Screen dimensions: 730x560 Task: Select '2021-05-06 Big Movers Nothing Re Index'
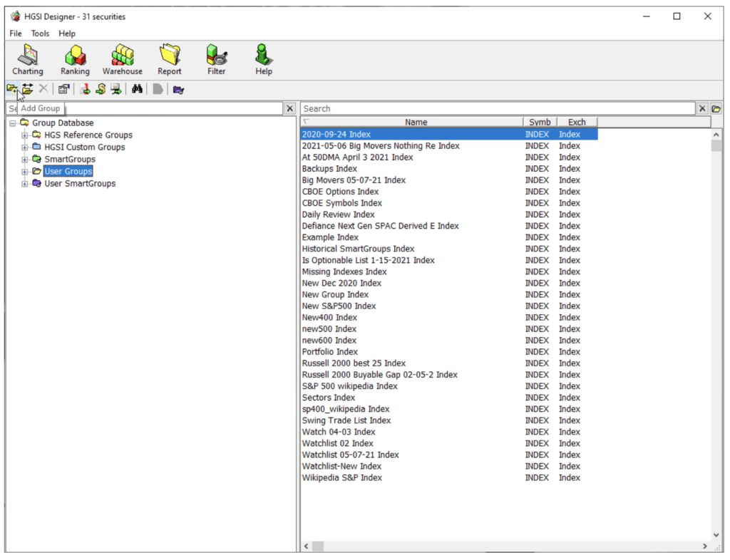pos(449,146)
